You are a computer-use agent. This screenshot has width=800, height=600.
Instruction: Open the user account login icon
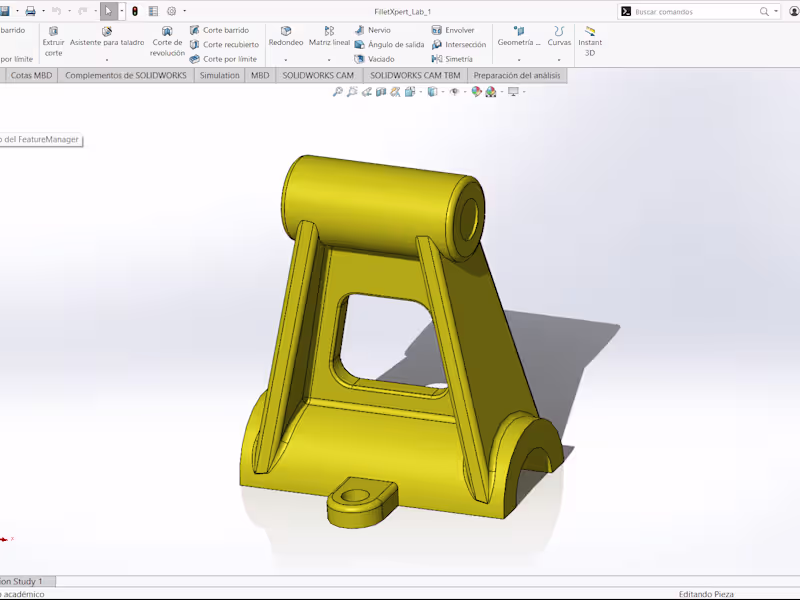tap(794, 11)
